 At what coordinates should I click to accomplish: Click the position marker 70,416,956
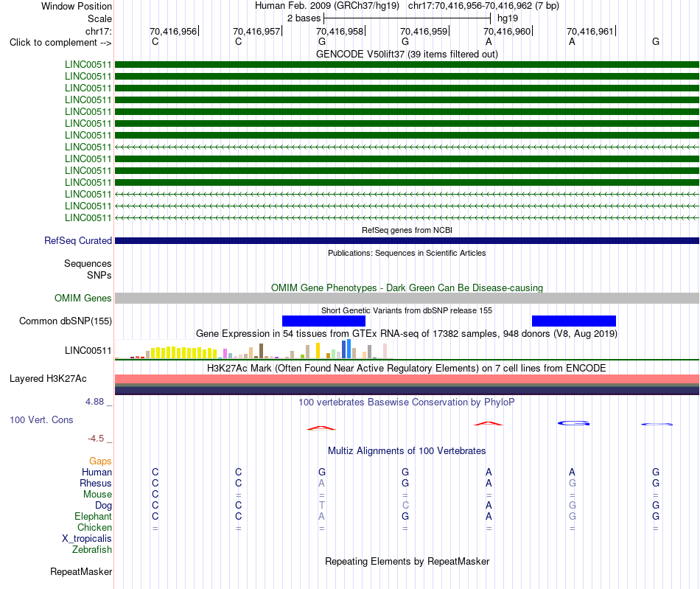(172, 31)
